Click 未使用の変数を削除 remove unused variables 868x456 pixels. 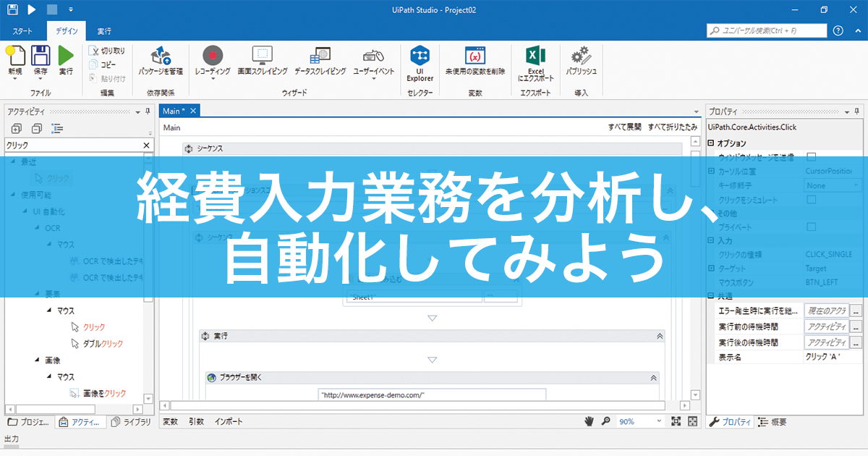point(475,60)
